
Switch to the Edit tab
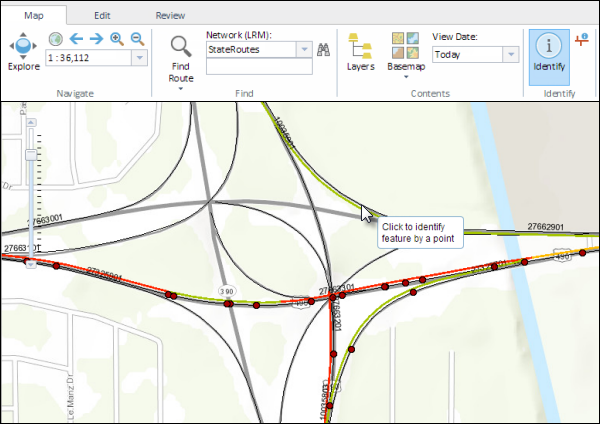point(102,16)
